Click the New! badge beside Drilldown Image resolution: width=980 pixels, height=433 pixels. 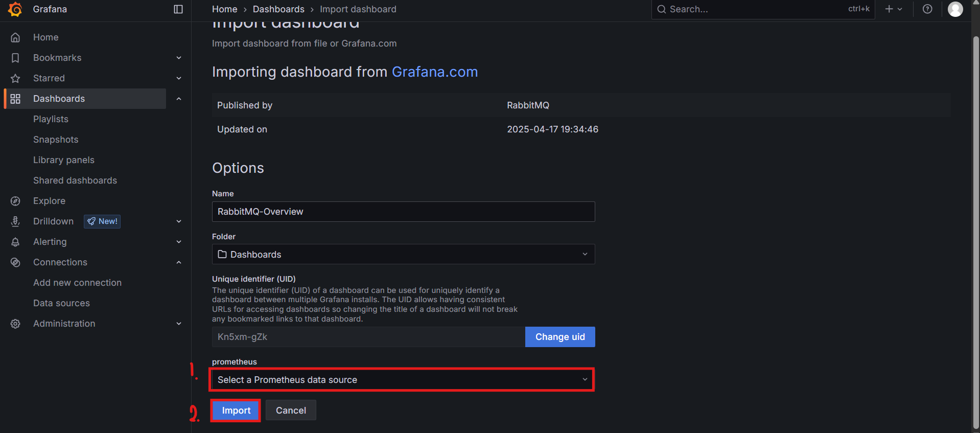click(x=102, y=221)
